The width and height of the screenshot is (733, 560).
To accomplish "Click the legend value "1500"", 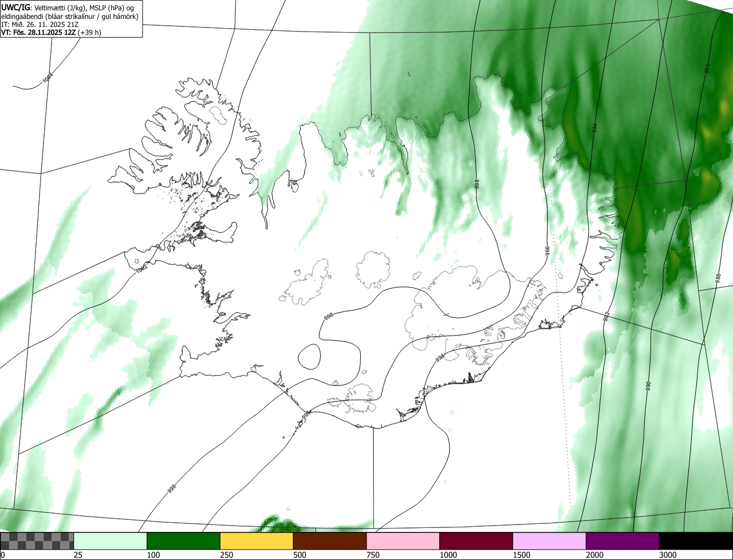I will click(521, 555).
